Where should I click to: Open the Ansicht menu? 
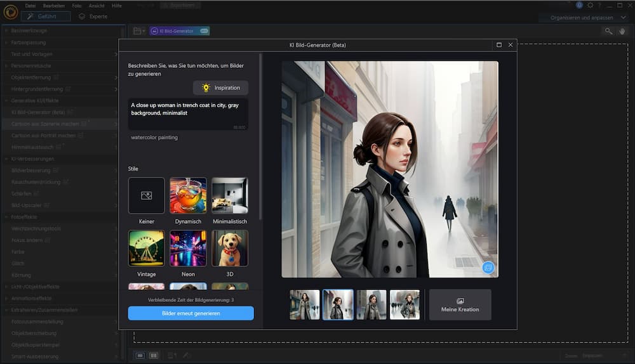(98, 5)
